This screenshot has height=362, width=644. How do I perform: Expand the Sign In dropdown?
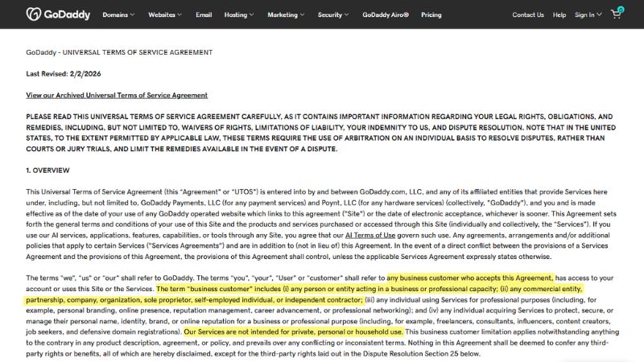pos(588,14)
